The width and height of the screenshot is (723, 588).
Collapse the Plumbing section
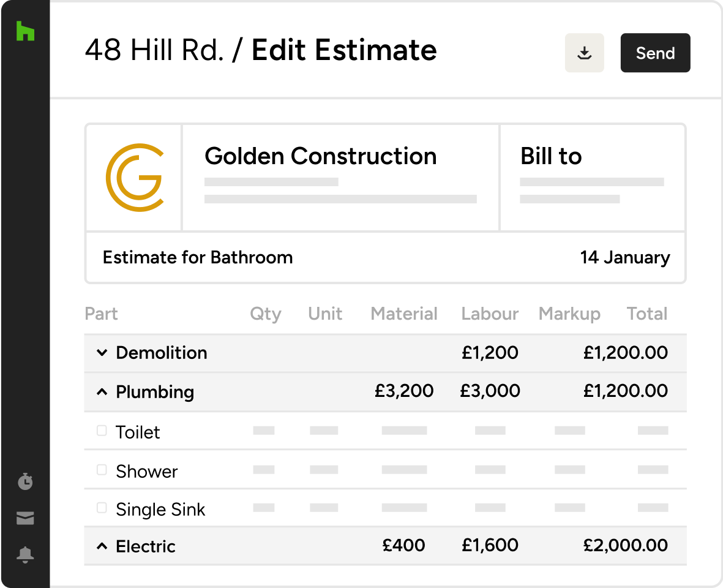point(102,391)
